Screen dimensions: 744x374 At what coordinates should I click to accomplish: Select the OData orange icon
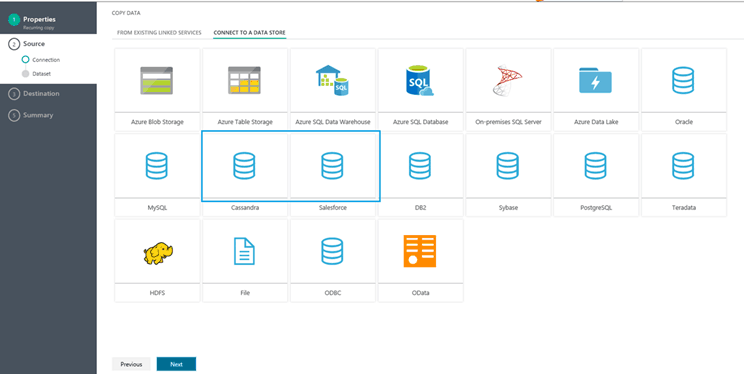420,251
